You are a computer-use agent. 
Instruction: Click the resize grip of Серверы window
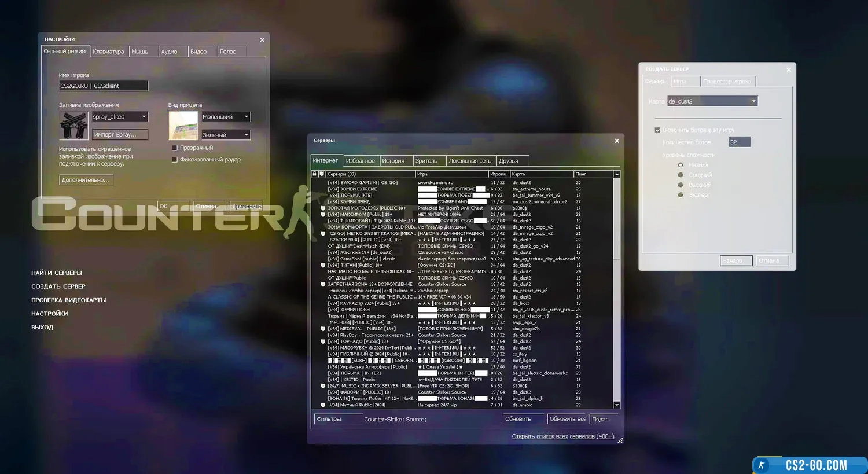pyautogui.click(x=620, y=440)
